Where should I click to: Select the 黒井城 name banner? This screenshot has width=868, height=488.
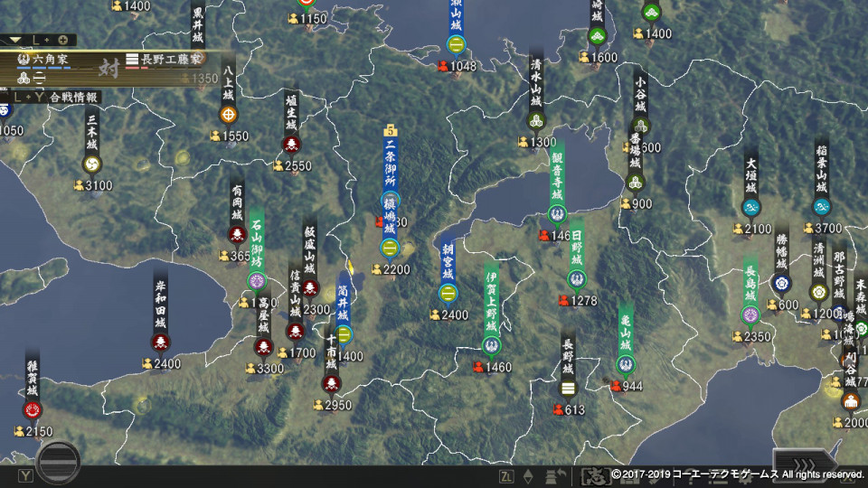(x=198, y=23)
